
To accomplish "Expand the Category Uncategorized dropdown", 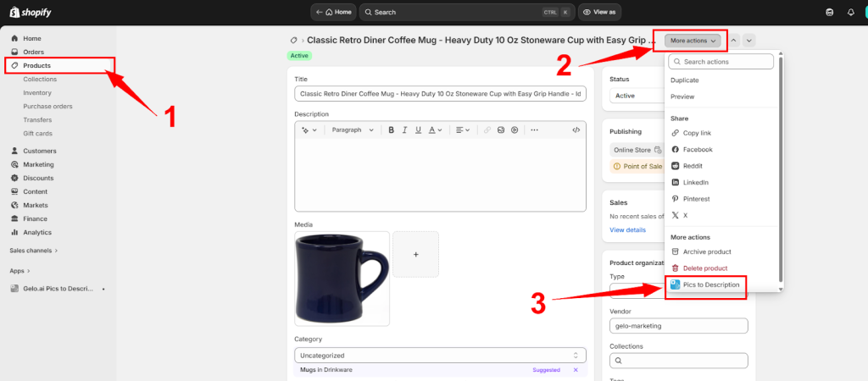I will pyautogui.click(x=440, y=356).
